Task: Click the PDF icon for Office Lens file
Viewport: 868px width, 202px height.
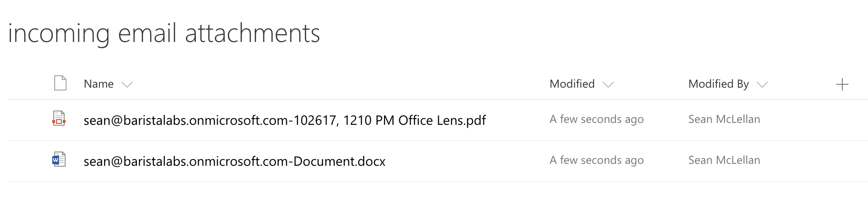Action: pos(59,118)
